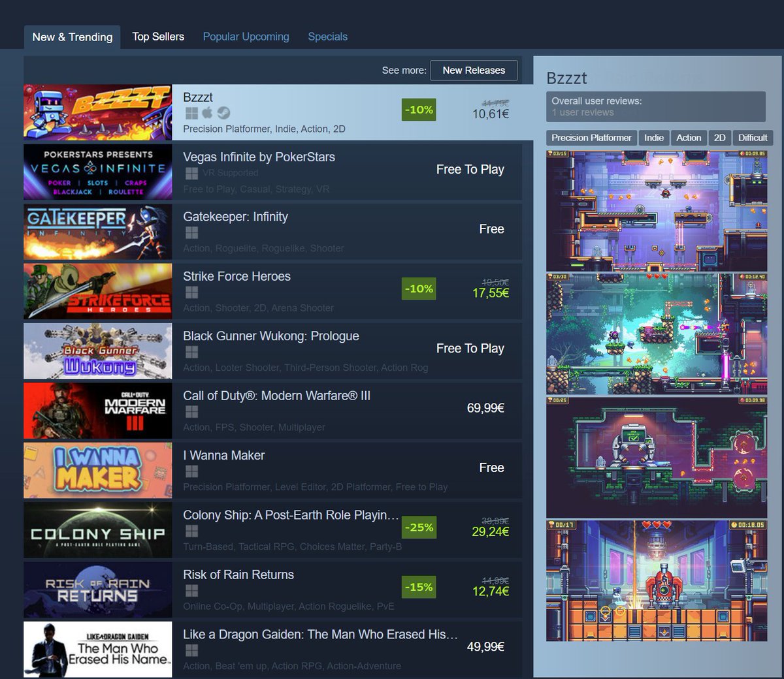View the Bzzzt boss laser screenshot

[x=657, y=580]
